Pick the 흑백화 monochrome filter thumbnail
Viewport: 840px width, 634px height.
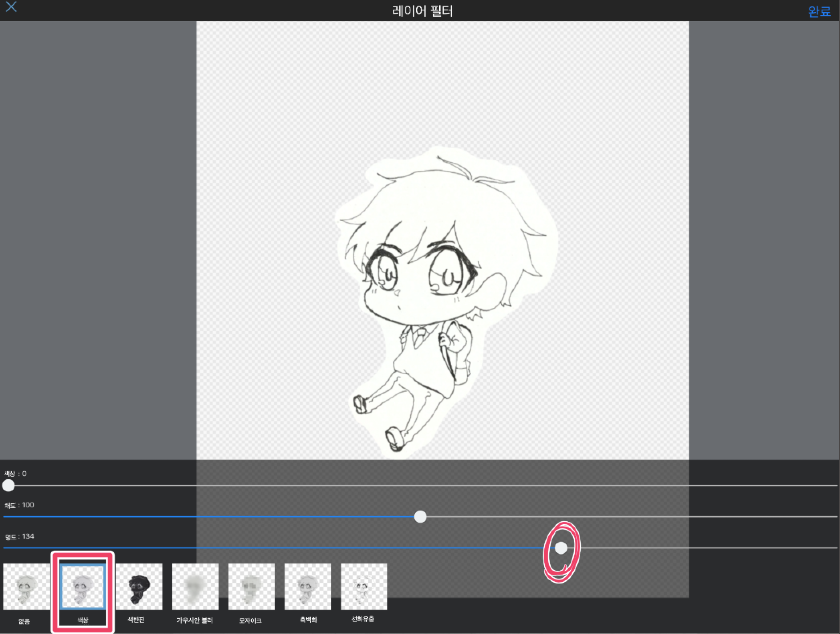pyautogui.click(x=308, y=587)
